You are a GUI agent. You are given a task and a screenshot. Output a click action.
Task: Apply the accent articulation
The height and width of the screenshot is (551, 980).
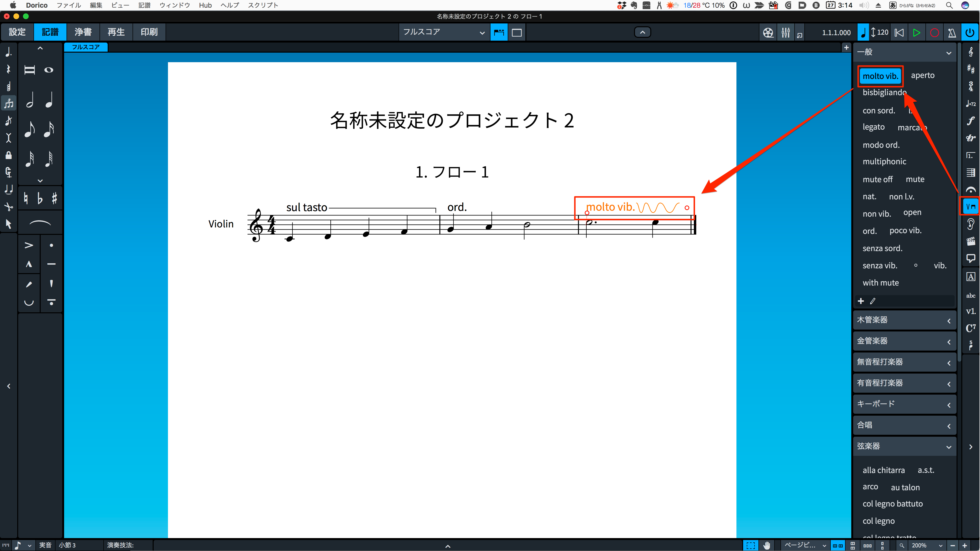[29, 245]
